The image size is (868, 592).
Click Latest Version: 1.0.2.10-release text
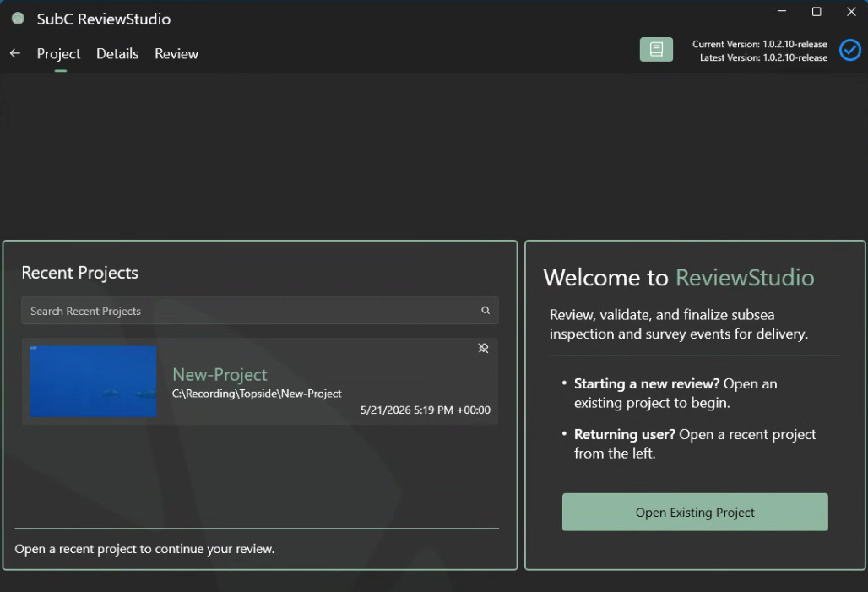(763, 57)
